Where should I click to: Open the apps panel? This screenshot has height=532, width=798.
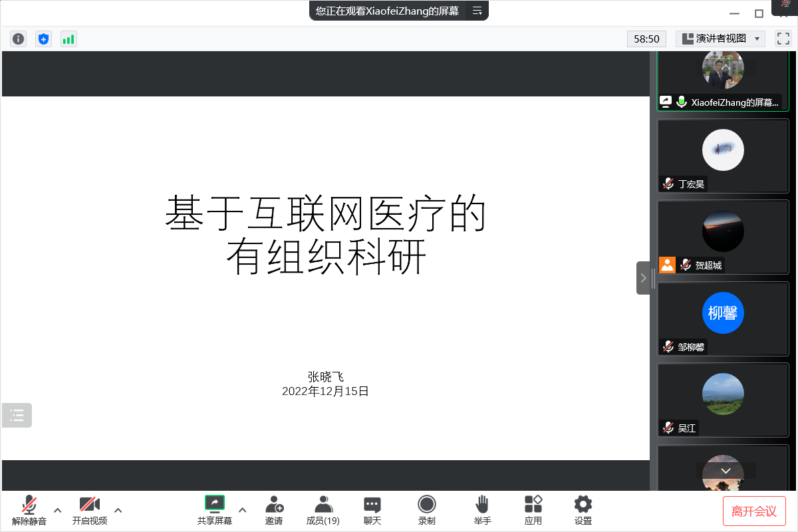click(x=533, y=509)
